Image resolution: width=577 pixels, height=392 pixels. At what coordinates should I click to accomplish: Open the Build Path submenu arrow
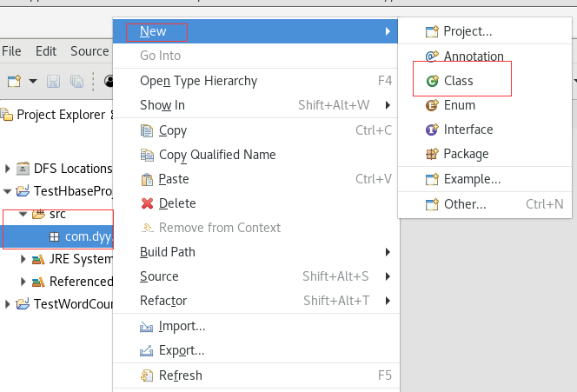click(388, 252)
